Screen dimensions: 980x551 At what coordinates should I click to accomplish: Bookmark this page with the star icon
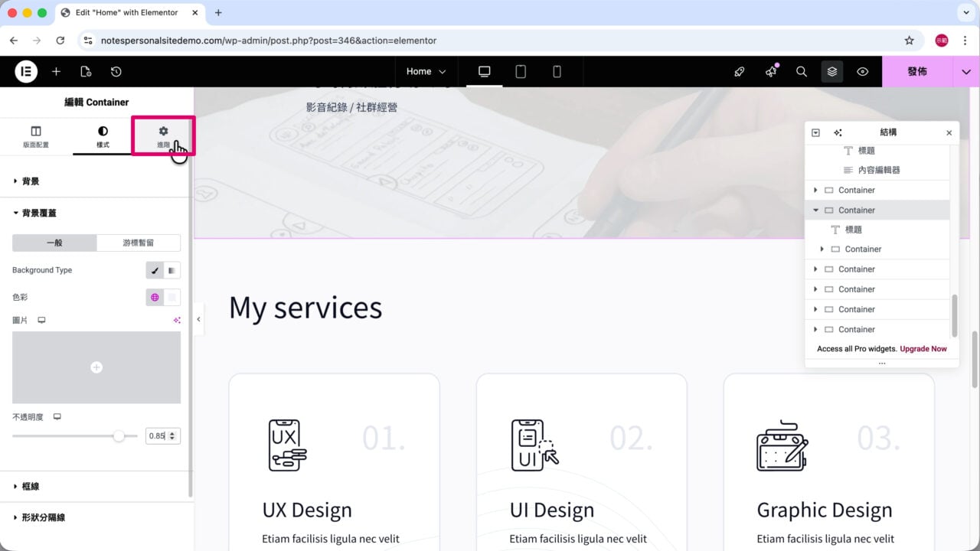click(x=909, y=40)
